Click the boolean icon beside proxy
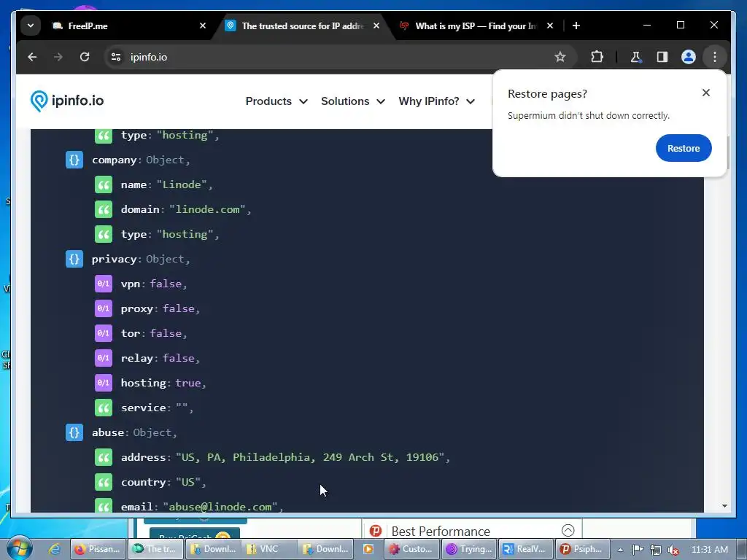The width and height of the screenshot is (747, 560). point(104,308)
